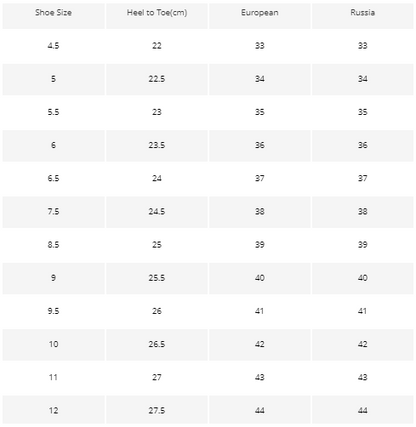Select European size 39 cell

tap(260, 245)
